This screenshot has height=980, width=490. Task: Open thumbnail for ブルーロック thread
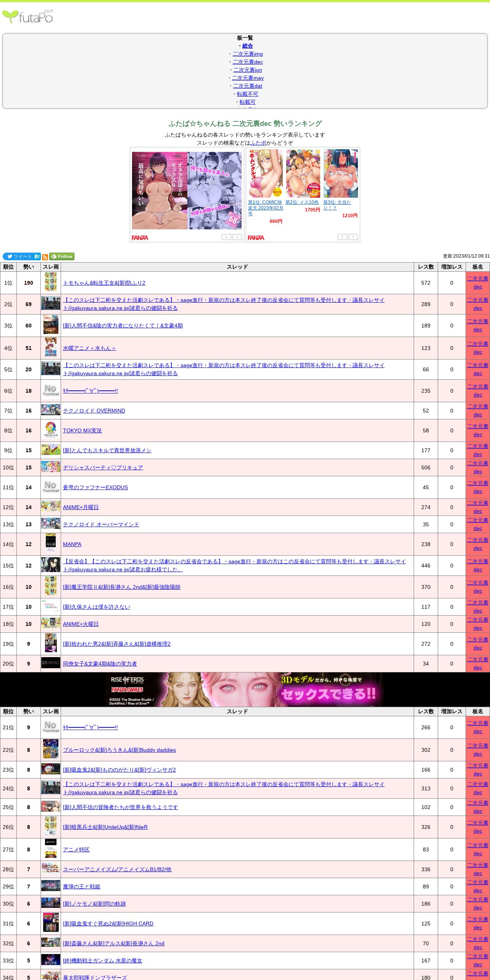point(51,749)
